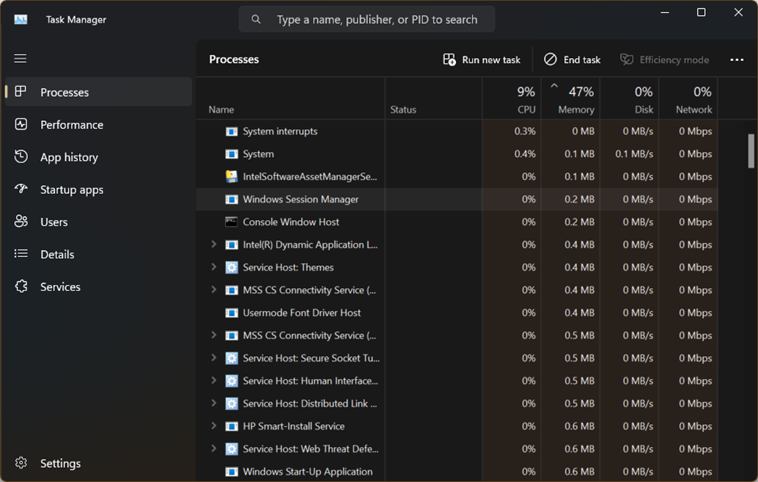Click System's 0.1 MB/s disk value
Viewport: 758px width, 482px height.
[634, 154]
